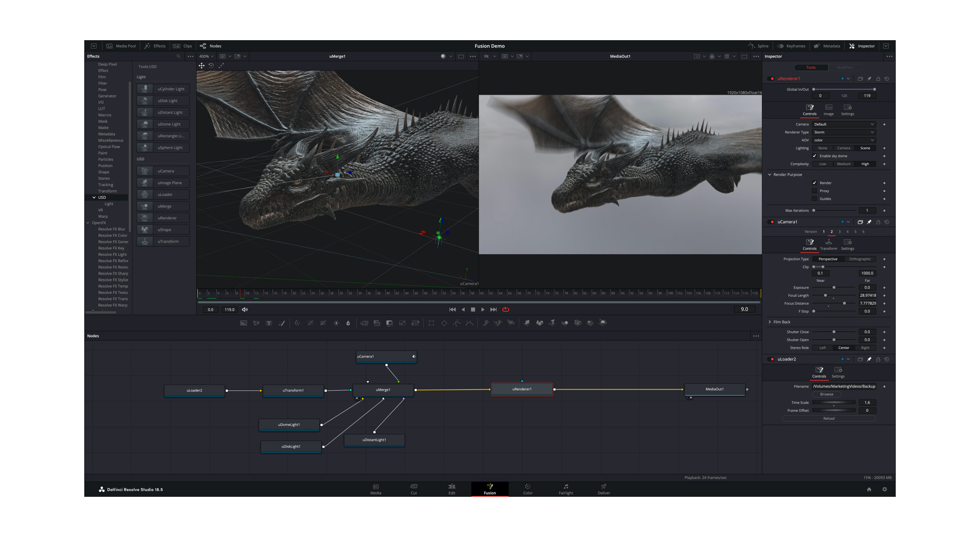Enable the Proxy render purpose checkbox
The image size is (980, 536).
pos(814,191)
